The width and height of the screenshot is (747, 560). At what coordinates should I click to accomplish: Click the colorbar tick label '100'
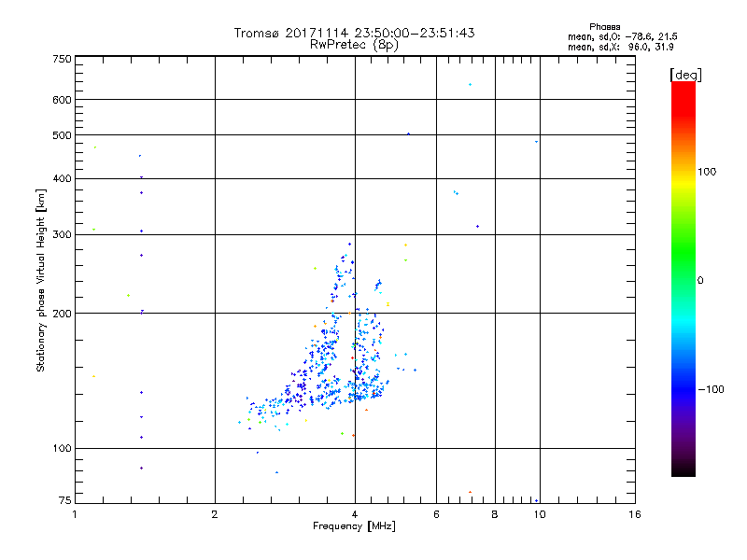point(707,172)
